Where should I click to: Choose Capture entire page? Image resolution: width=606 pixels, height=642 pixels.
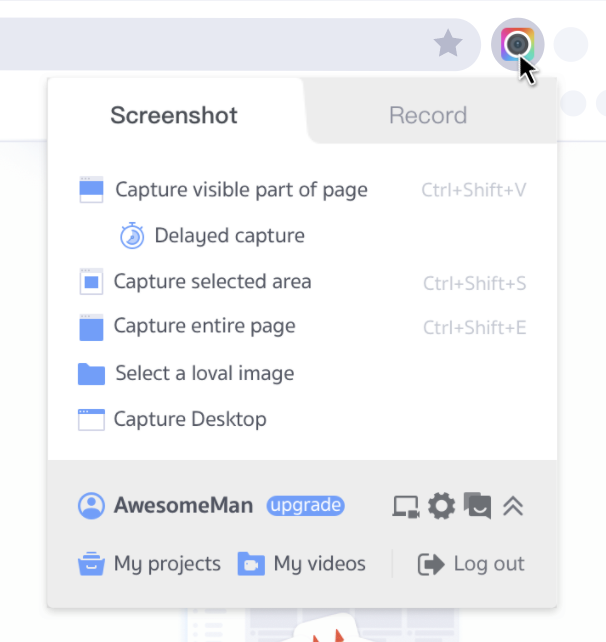(204, 326)
